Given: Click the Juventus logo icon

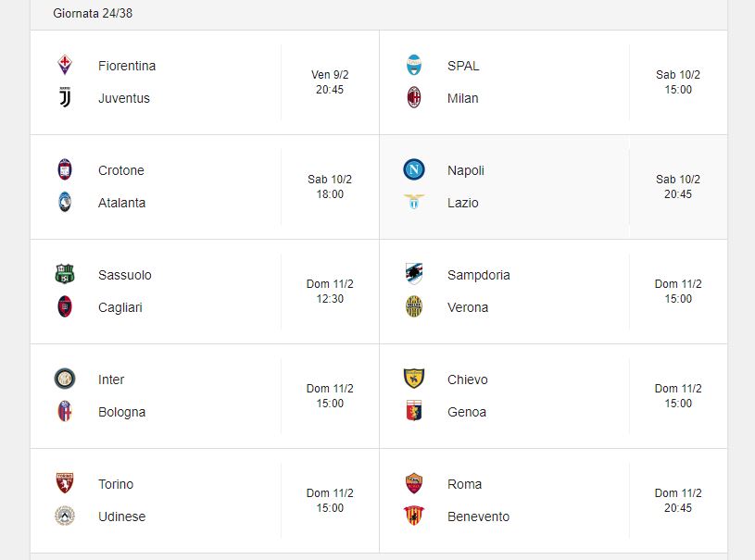Looking at the screenshot, I should click(65, 97).
